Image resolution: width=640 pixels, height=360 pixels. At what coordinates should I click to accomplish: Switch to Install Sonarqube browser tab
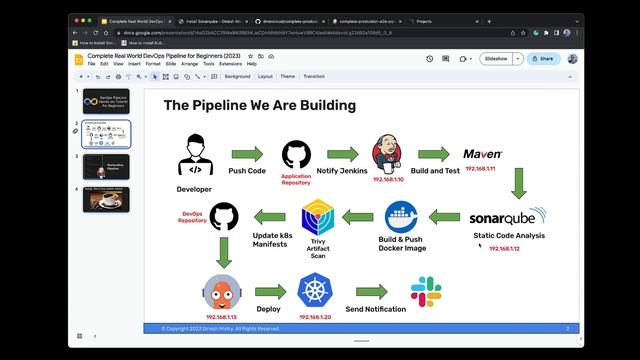(x=213, y=21)
